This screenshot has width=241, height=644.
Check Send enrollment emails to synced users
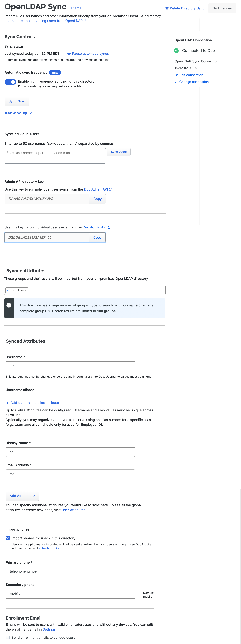(8, 637)
